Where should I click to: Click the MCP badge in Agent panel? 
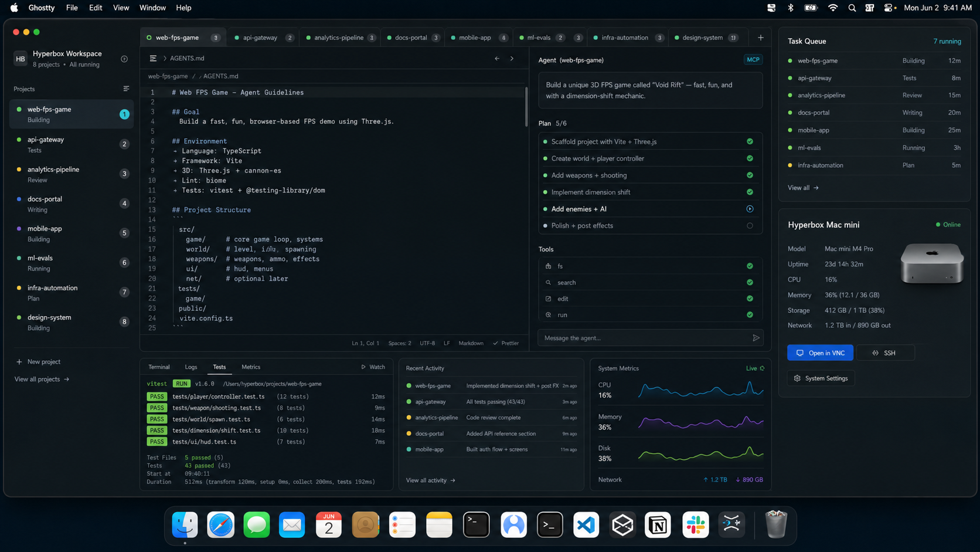(x=753, y=59)
